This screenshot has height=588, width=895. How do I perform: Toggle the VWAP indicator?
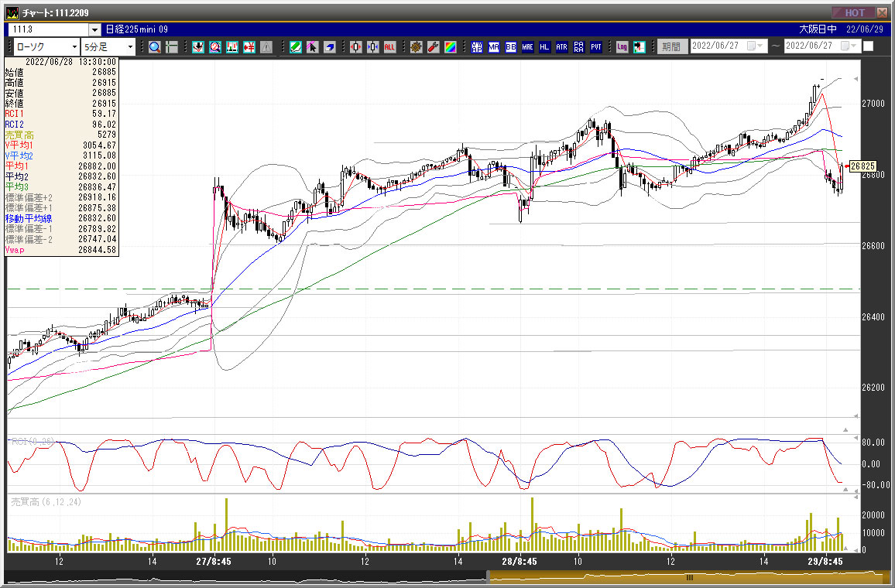(477, 46)
